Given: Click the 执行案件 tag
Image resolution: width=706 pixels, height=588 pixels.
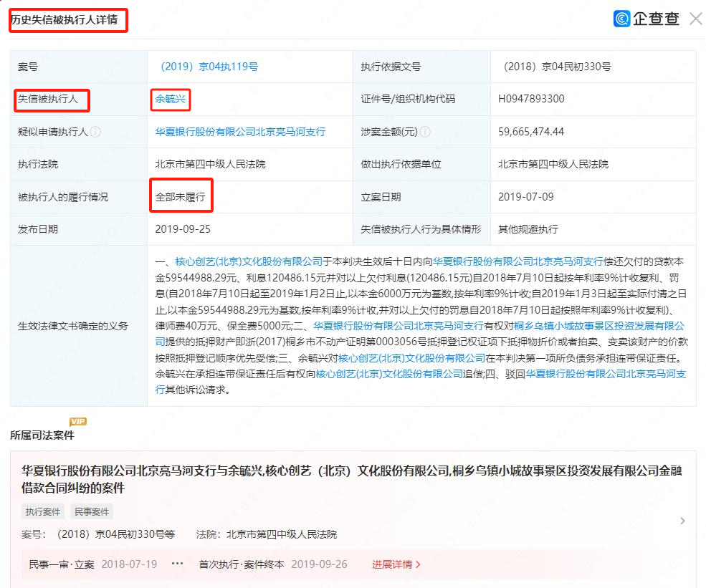Looking at the screenshot, I should (43, 511).
